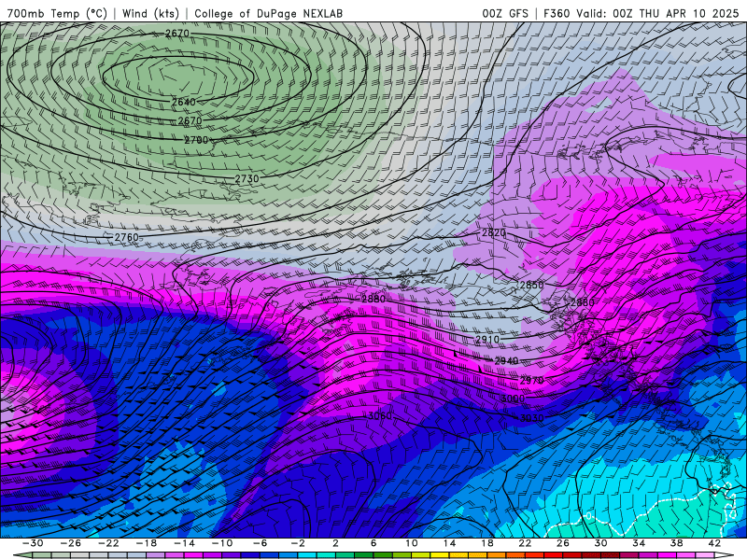Select the 30 colorbar tick label
747x560 pixels.
(600, 543)
